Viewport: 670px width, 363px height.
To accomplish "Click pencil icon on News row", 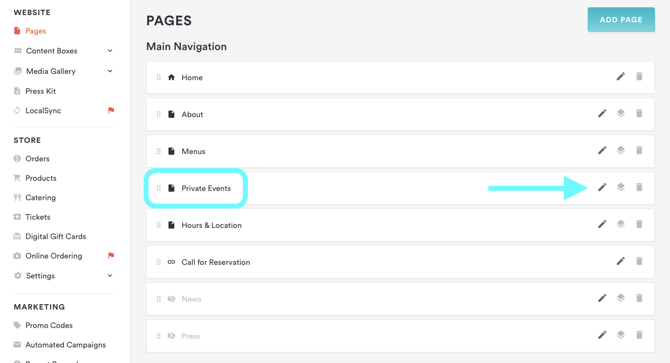I will click(602, 298).
